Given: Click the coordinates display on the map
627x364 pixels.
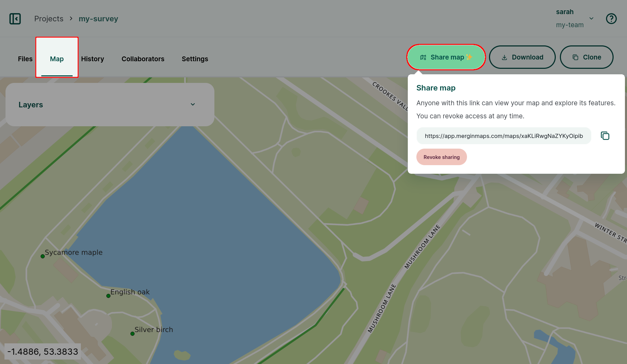Looking at the screenshot, I should 42,351.
